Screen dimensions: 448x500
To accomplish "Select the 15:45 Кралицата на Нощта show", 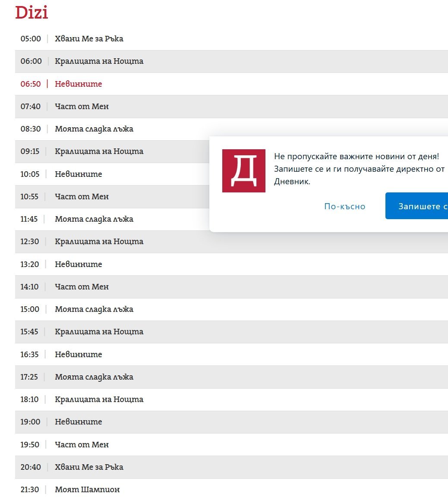I will (99, 332).
